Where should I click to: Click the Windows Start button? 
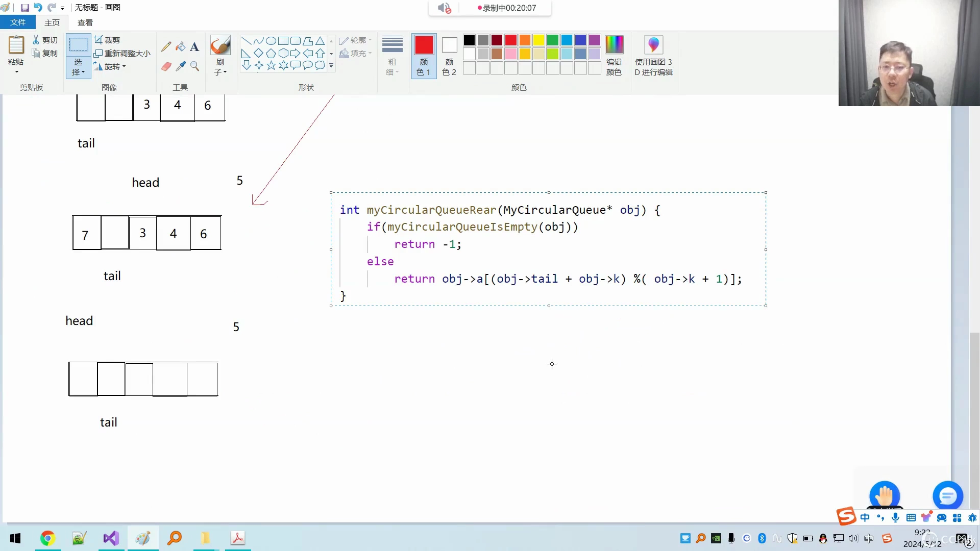click(15, 538)
